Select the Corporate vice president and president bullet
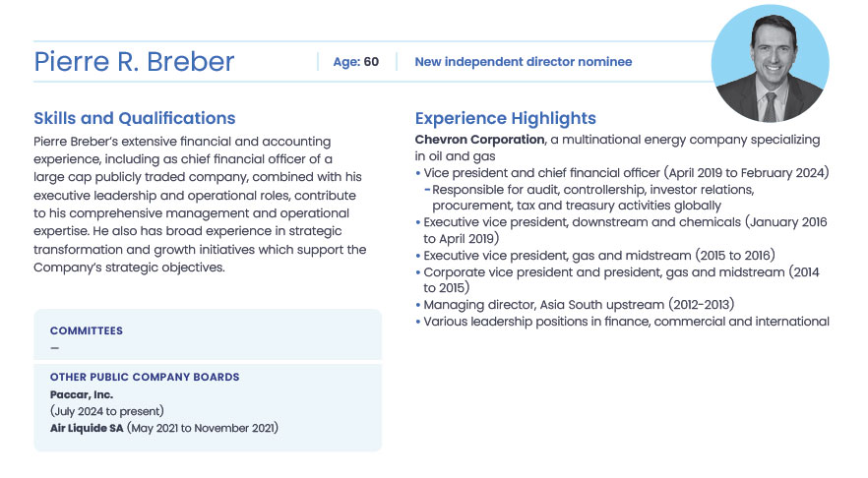868x478 pixels. pos(621,271)
